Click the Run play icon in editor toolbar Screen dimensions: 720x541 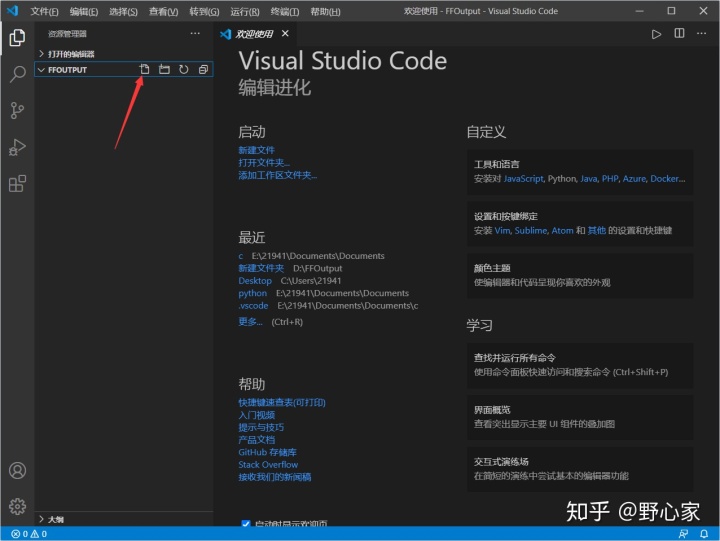(656, 34)
